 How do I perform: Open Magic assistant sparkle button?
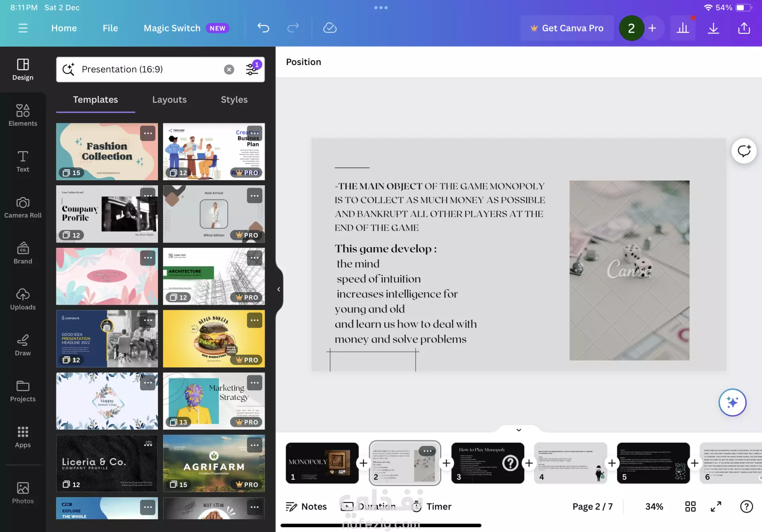[732, 402]
